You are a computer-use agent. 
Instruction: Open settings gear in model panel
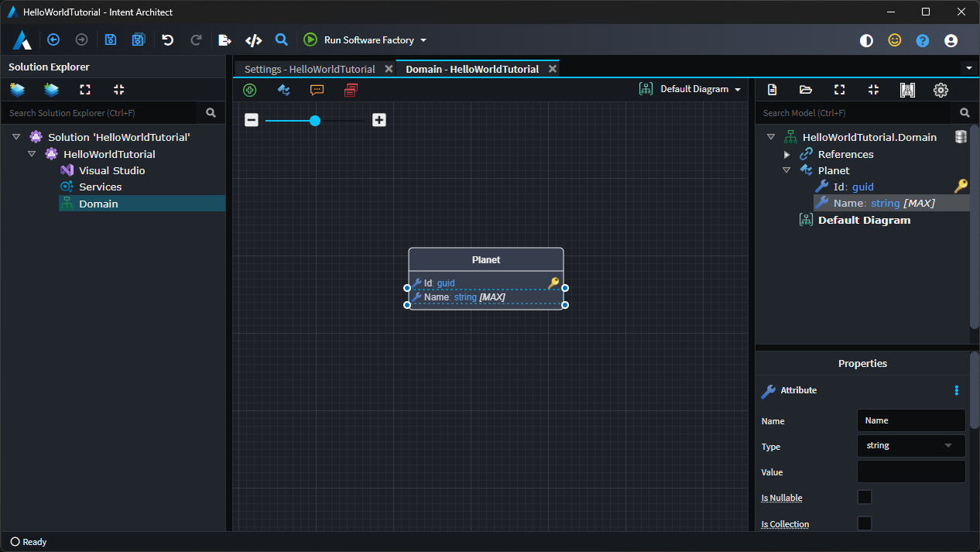(941, 90)
